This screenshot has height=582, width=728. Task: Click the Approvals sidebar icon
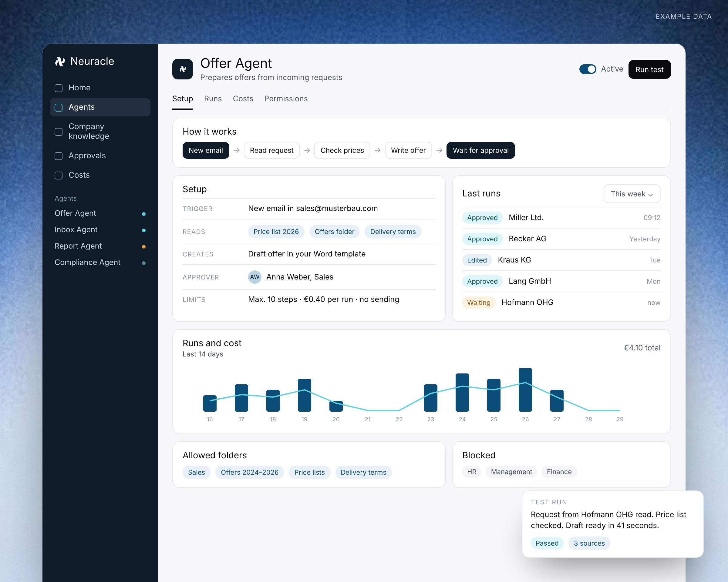(x=59, y=156)
